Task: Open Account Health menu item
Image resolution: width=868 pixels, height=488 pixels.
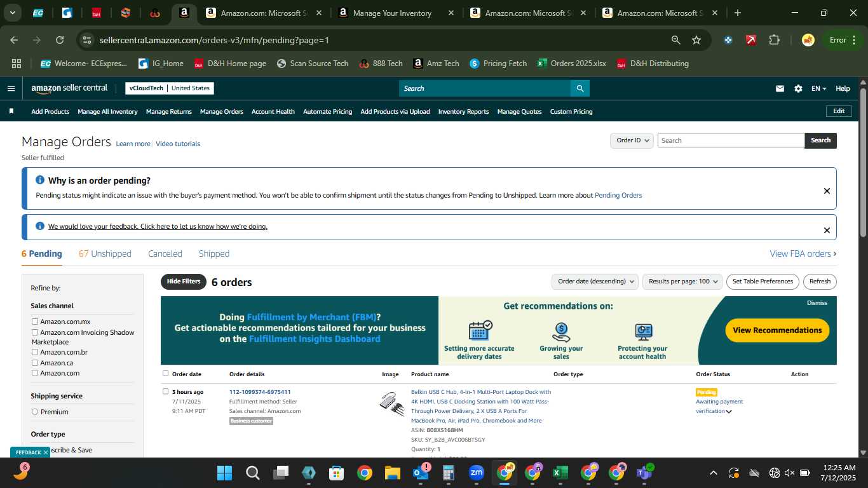Action: click(x=273, y=112)
